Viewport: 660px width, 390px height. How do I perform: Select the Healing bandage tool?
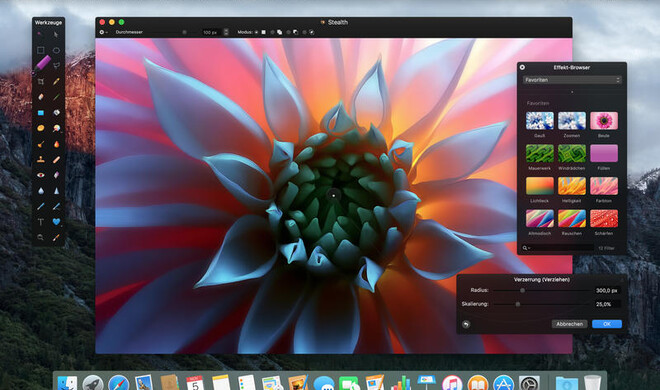coord(56,159)
